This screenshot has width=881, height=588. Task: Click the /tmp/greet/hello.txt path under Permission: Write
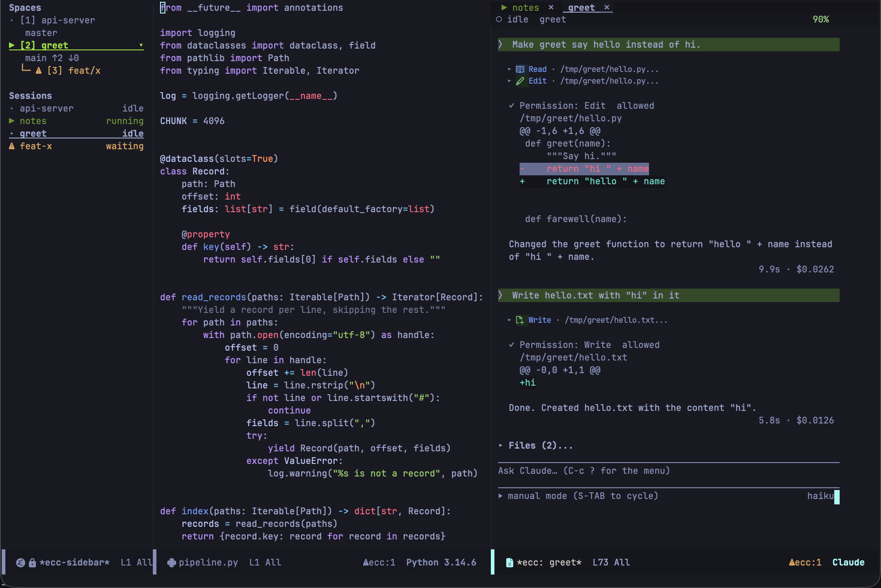pyautogui.click(x=574, y=357)
